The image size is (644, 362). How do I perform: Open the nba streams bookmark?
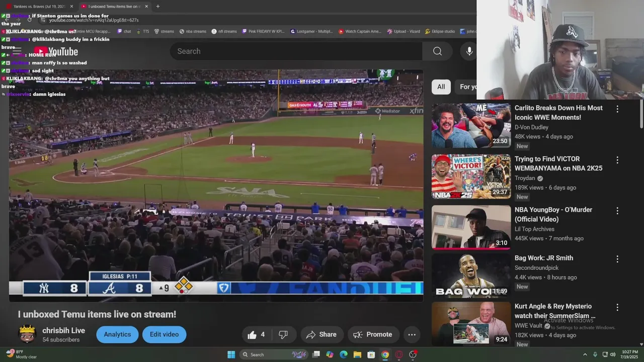tap(193, 31)
